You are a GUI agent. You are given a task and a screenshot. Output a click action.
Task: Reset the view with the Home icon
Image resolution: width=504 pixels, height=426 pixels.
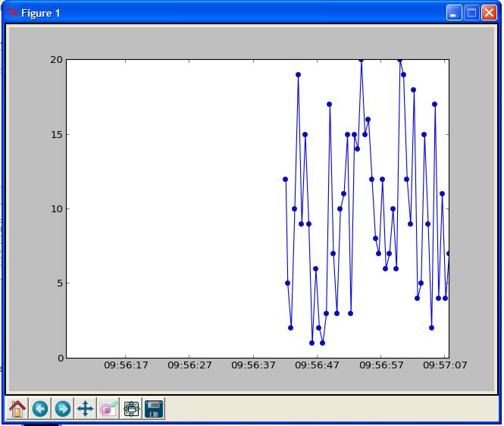[x=17, y=409]
